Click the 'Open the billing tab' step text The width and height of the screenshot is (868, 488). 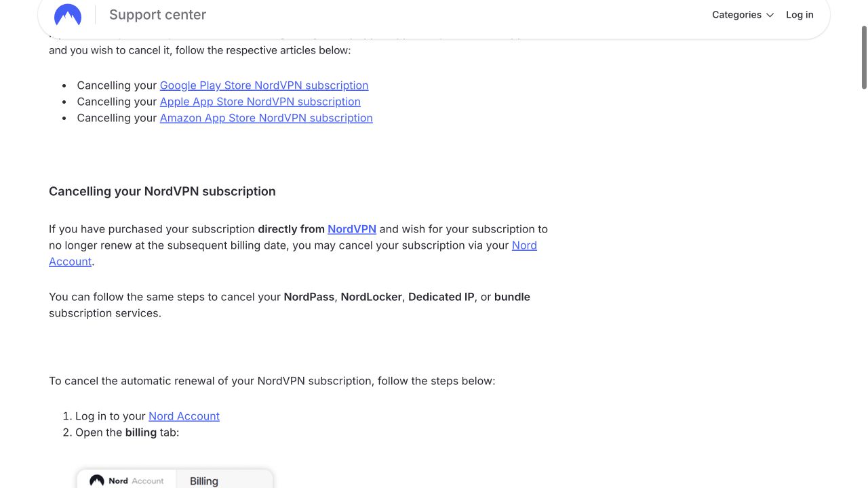[x=127, y=432]
